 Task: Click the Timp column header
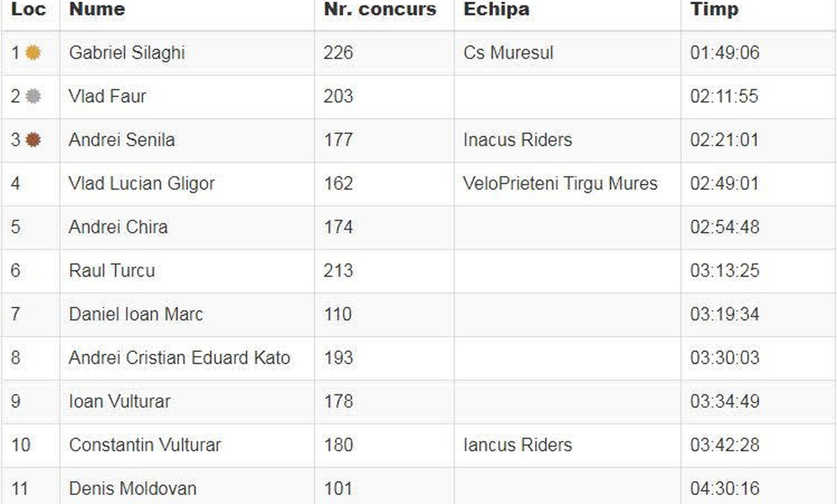pyautogui.click(x=714, y=9)
